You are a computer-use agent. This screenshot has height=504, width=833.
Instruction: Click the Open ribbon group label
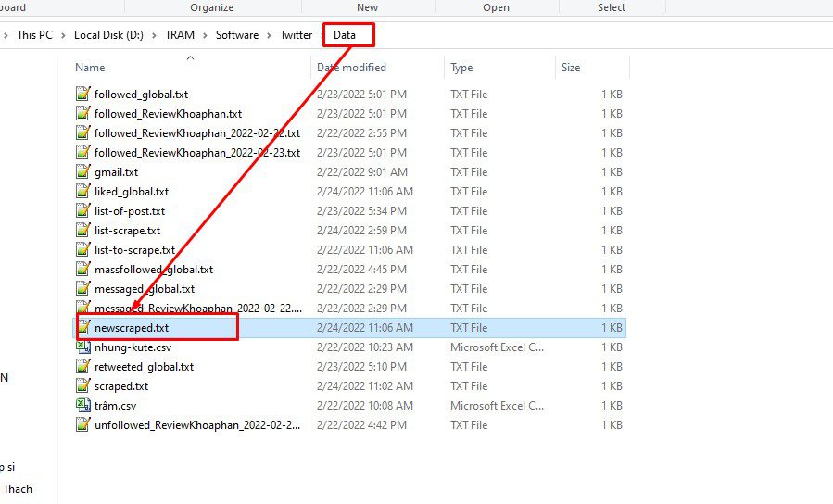[x=496, y=7]
